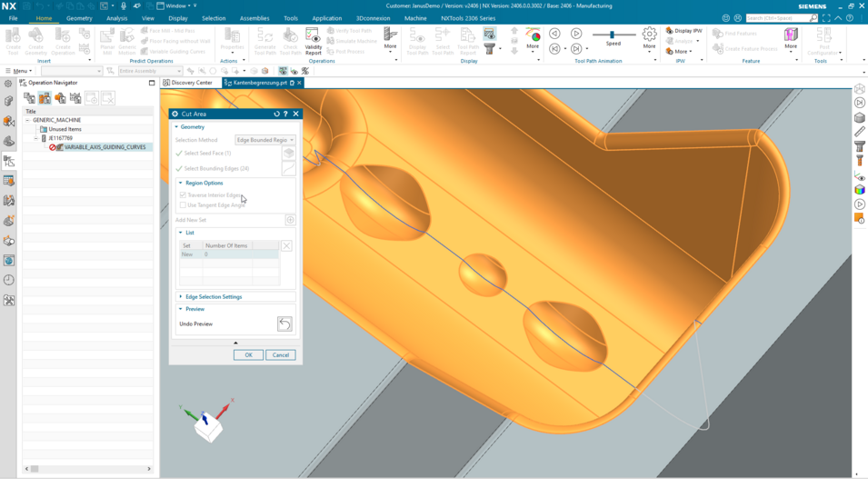This screenshot has height=488, width=868.
Task: Click Display IPW in the ribbon
Action: [x=684, y=30]
